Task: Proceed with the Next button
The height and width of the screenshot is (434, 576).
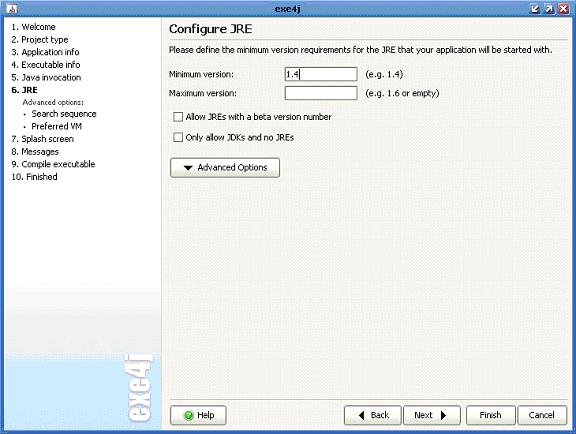Action: (432, 415)
